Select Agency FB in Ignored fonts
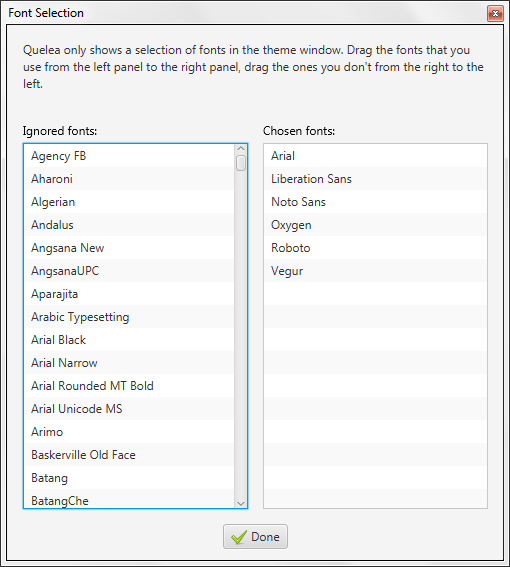 pyautogui.click(x=129, y=156)
